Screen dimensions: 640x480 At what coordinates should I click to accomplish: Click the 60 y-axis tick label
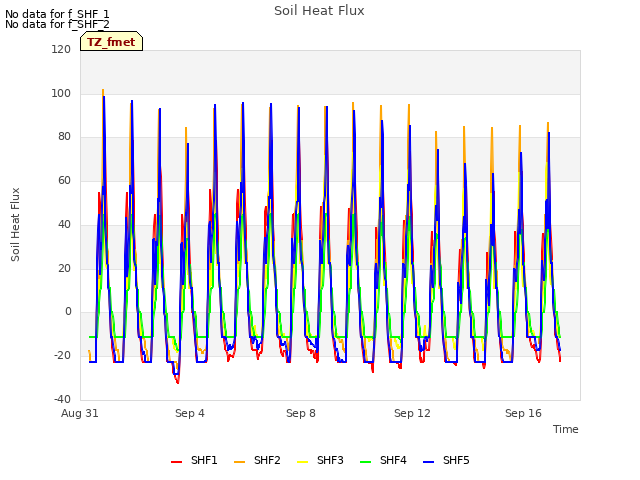64,180
